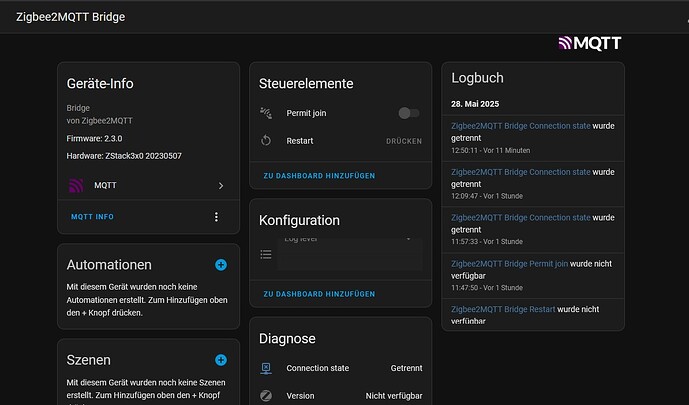Click the MQTT logo at top right
Image resolution: width=689 pixels, height=405 pixels.
589,43
